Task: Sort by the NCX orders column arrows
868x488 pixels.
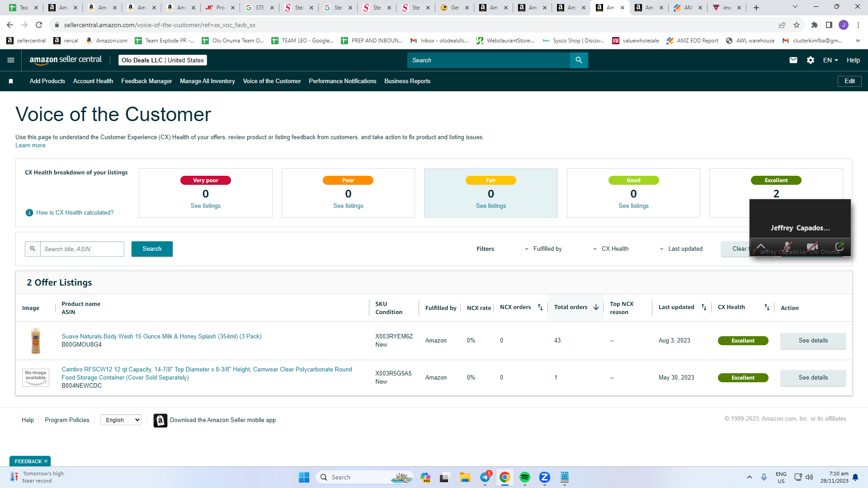Action: coord(540,307)
